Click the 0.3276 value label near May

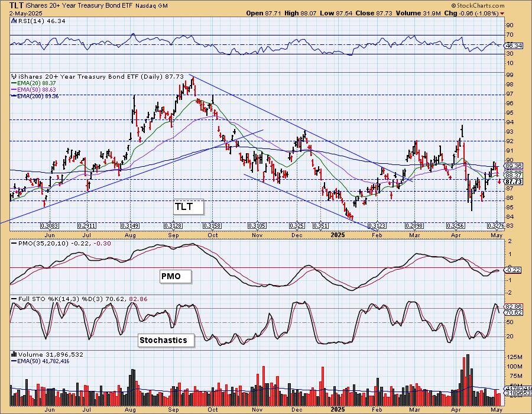point(497,226)
